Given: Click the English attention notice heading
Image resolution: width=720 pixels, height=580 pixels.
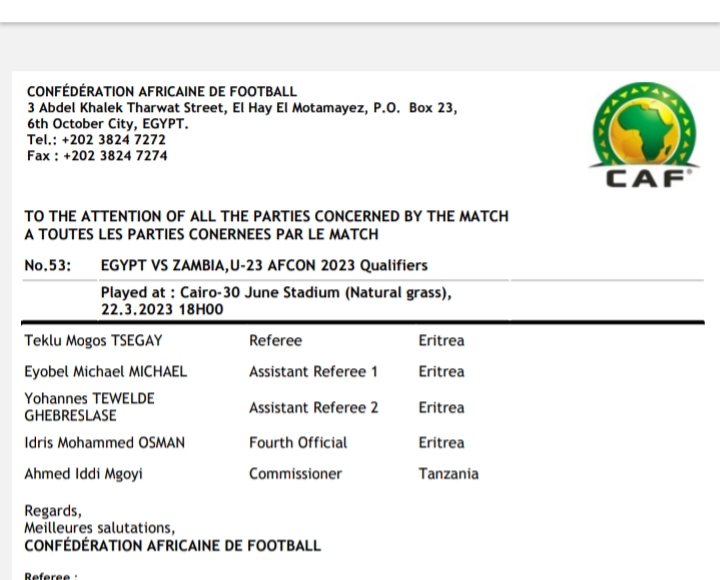Looking at the screenshot, I should tap(266, 216).
